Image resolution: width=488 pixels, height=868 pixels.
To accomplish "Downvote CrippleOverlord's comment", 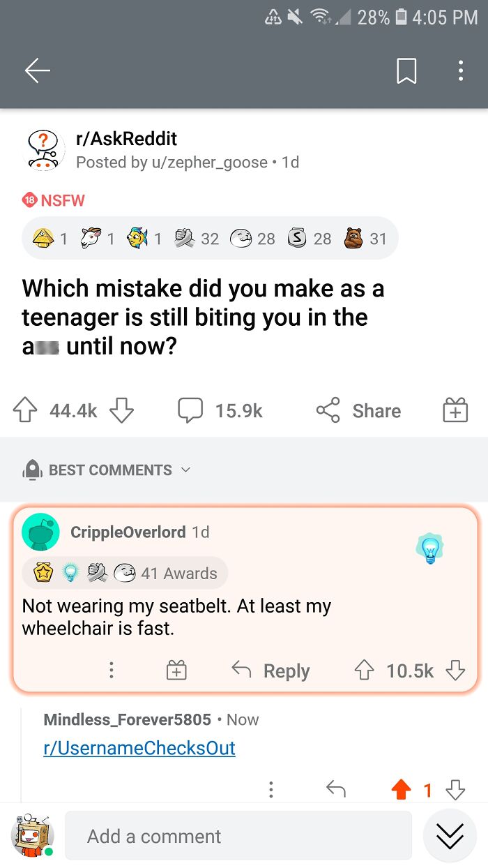I will coord(455,671).
